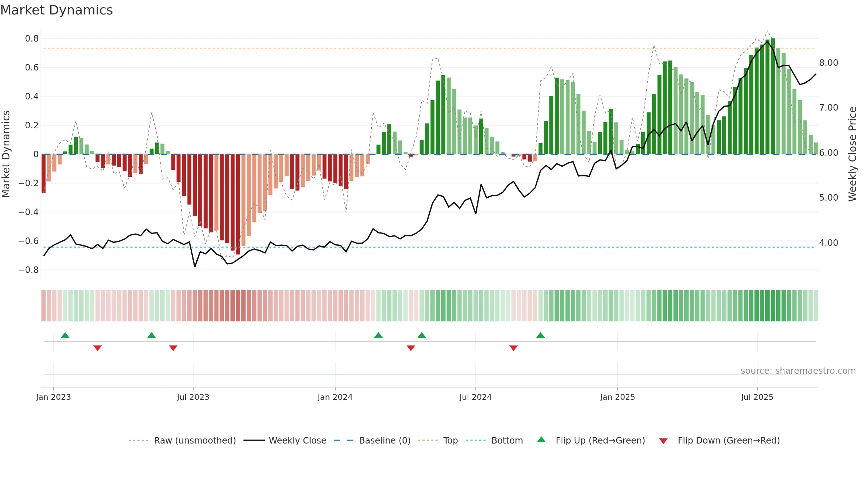Screen dimensions: 868x488
Task: Click the first green flip-up marker near Jan 2023
Action: click(65, 335)
